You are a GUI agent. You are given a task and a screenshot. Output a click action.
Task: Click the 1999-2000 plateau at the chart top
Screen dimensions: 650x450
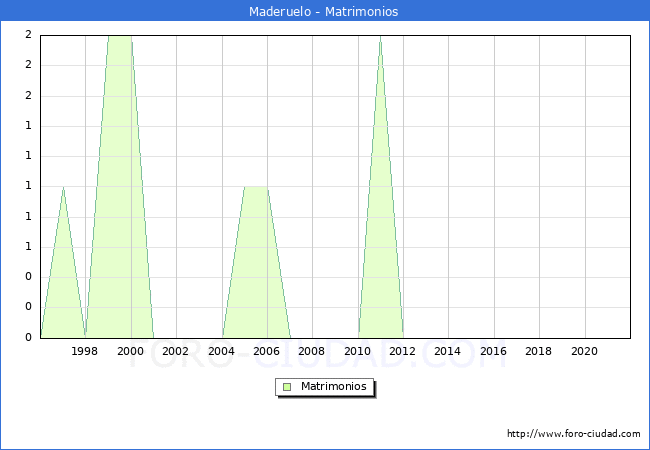coord(120,36)
